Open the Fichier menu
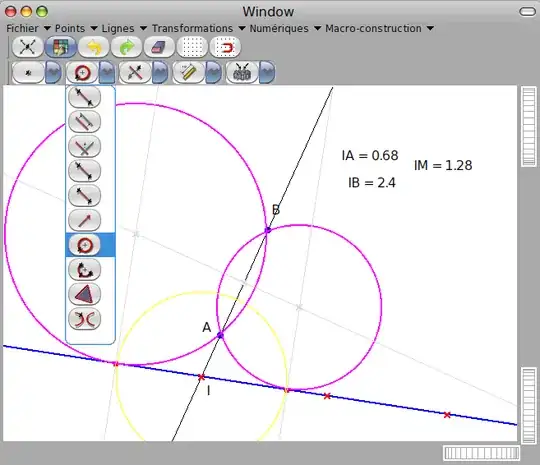The width and height of the screenshot is (540, 465). coord(28,28)
